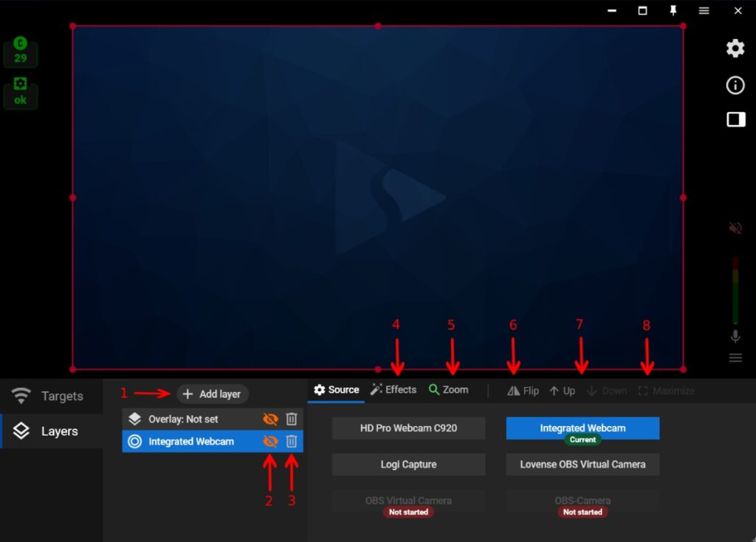Select HD Pro Webcam C920 source
Screen dimensions: 756x542
(x=408, y=428)
